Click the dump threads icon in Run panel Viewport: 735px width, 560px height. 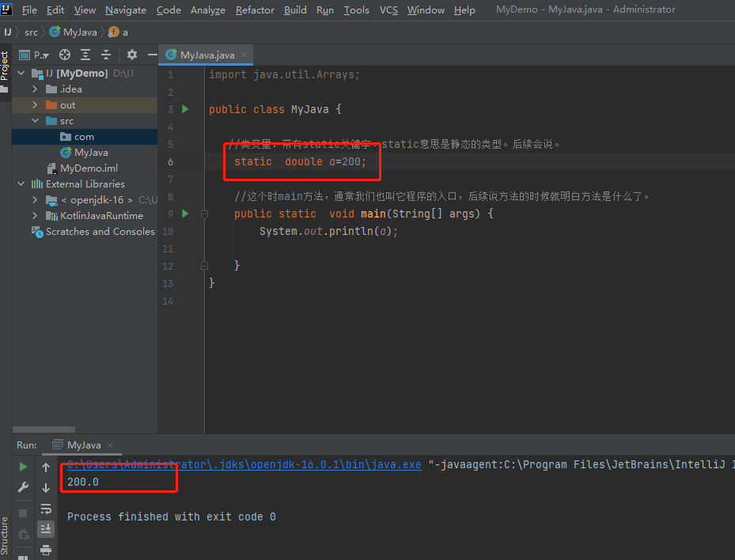coord(23,534)
